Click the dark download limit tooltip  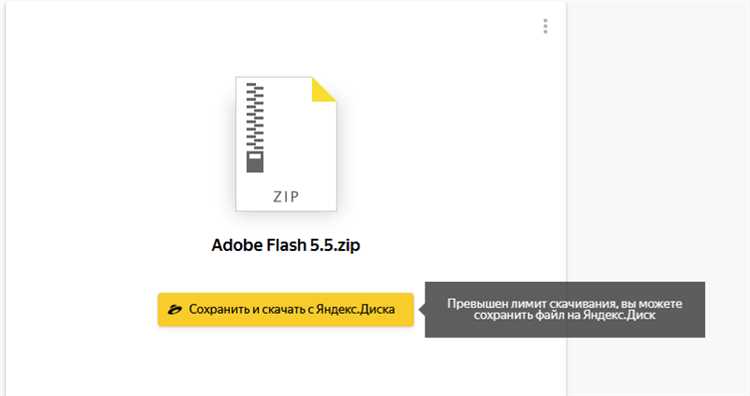click(x=565, y=309)
